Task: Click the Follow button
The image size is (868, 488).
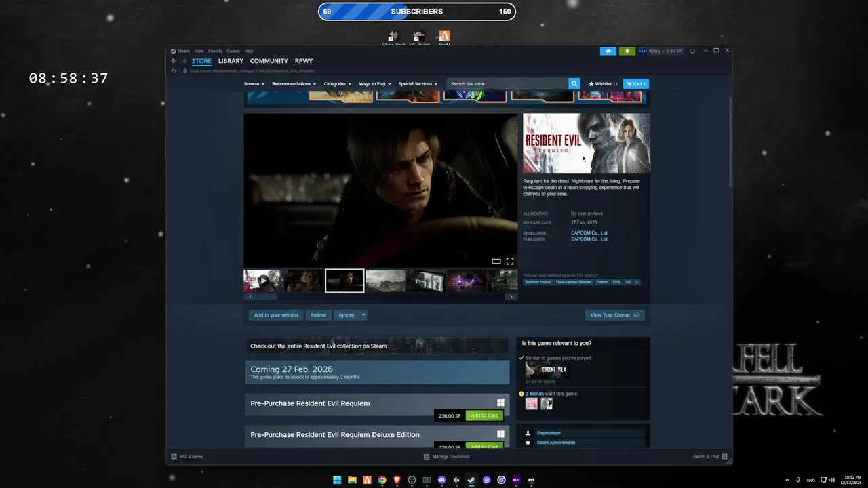Action: (x=319, y=315)
